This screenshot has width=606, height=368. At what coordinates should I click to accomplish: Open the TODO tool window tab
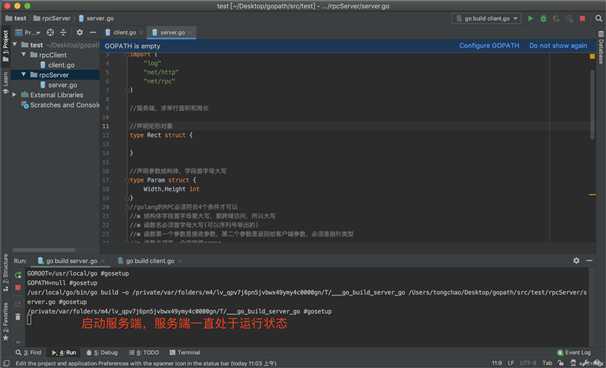point(144,353)
